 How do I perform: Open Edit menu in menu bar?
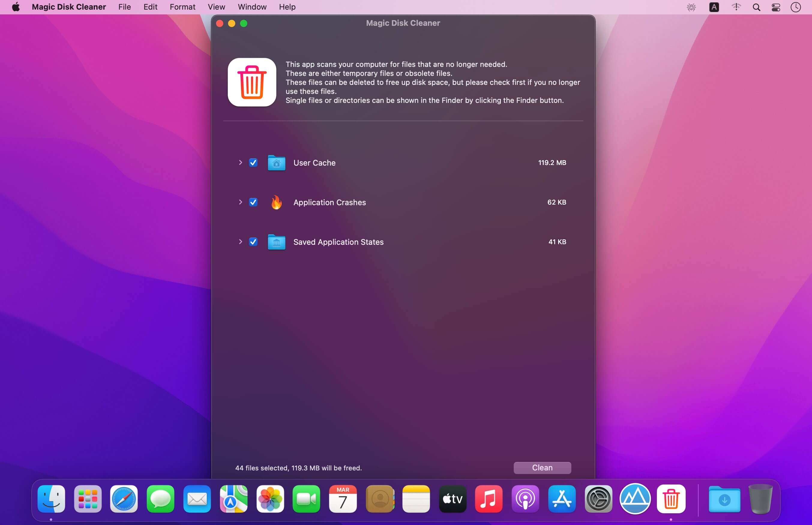[150, 7]
